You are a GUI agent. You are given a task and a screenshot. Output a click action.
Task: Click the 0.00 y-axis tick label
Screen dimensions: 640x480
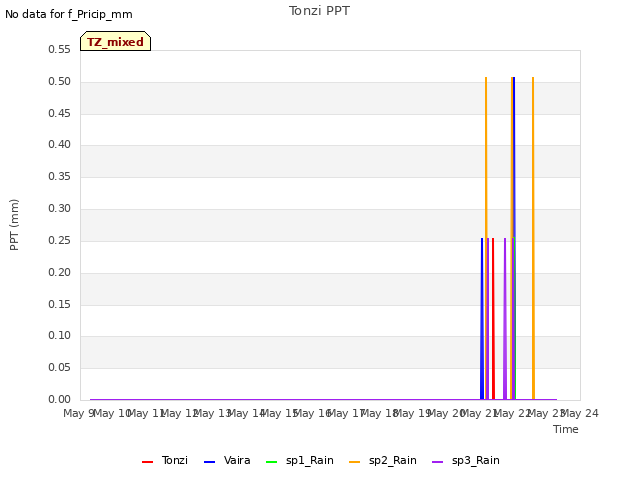(x=60, y=399)
